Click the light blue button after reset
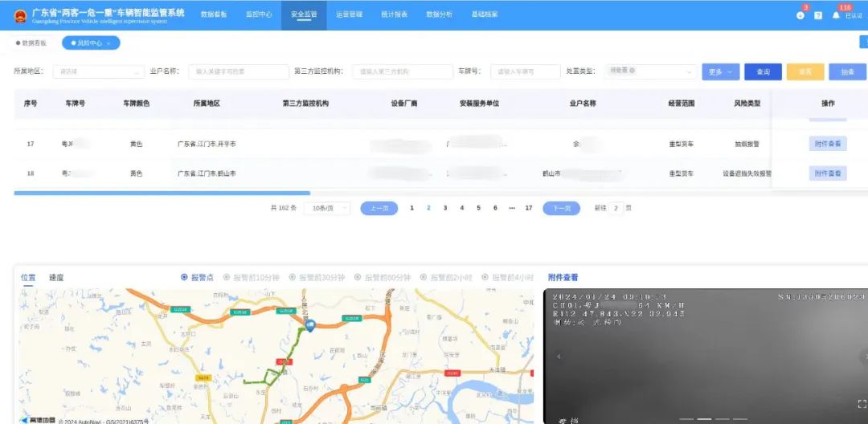868x424 pixels. coord(847,71)
